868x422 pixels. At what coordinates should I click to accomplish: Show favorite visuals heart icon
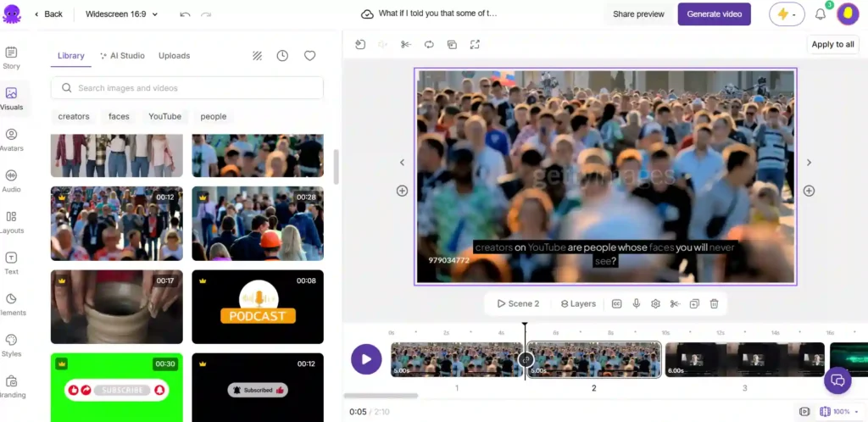point(310,55)
